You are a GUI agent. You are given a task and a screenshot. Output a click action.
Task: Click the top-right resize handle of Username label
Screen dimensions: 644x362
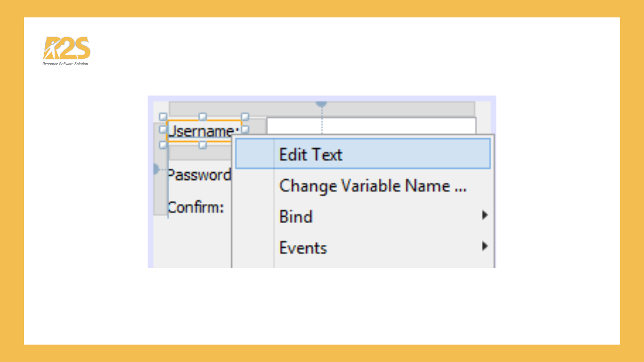(x=245, y=117)
